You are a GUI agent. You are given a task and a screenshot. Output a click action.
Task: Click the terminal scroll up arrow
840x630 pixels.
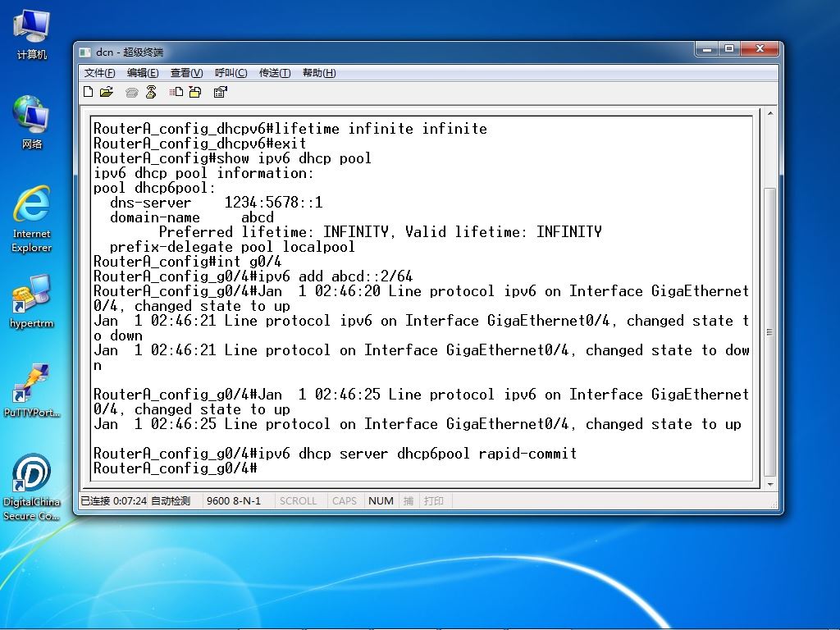pyautogui.click(x=769, y=113)
